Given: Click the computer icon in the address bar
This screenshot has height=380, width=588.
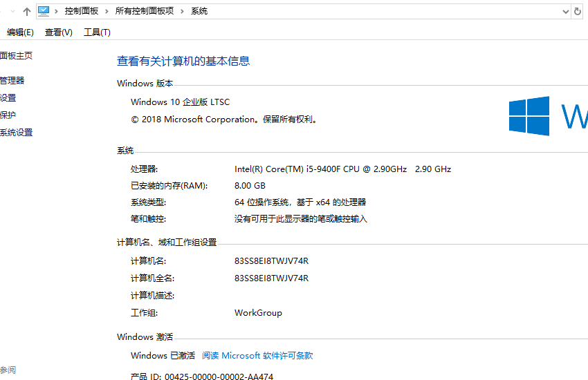Looking at the screenshot, I should (x=44, y=11).
